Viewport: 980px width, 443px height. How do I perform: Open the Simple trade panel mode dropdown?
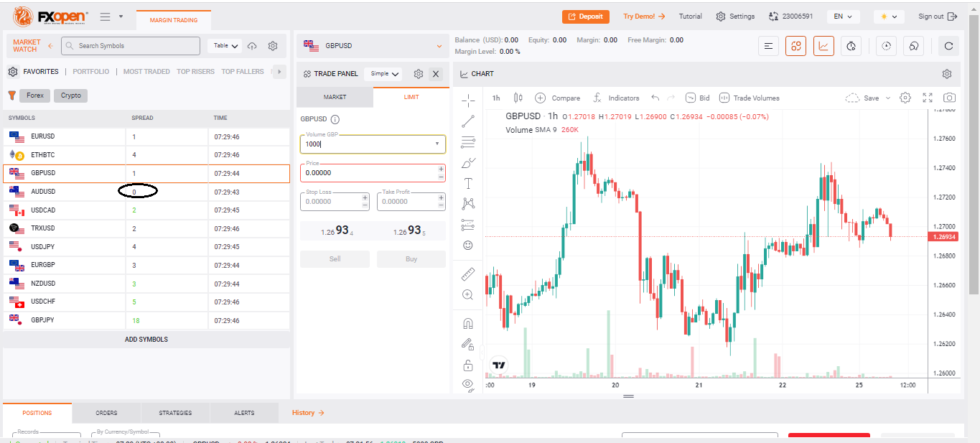385,74
